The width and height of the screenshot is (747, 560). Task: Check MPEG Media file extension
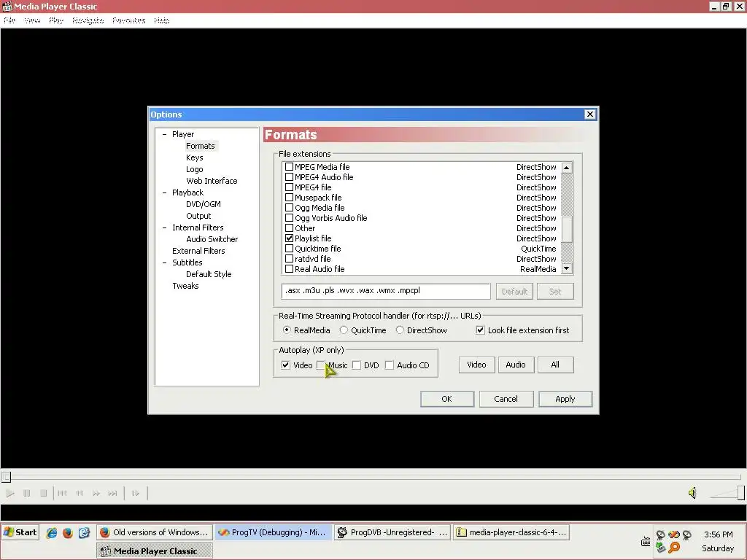(289, 167)
